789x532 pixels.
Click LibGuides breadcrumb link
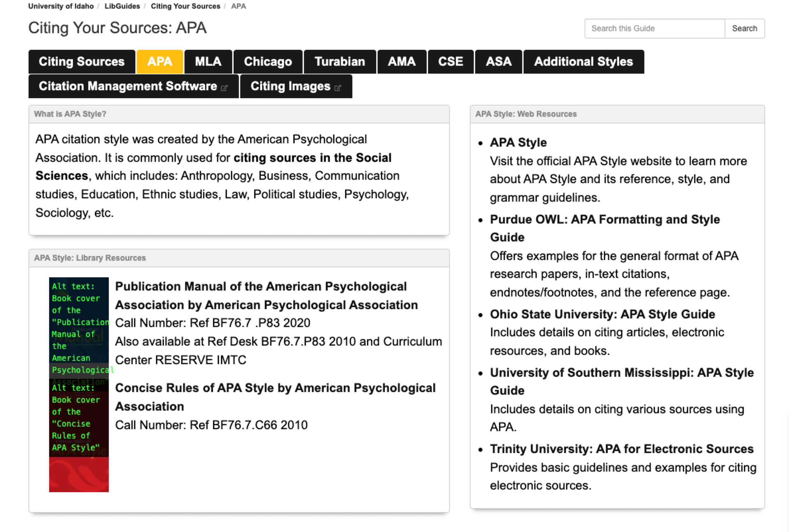click(122, 6)
